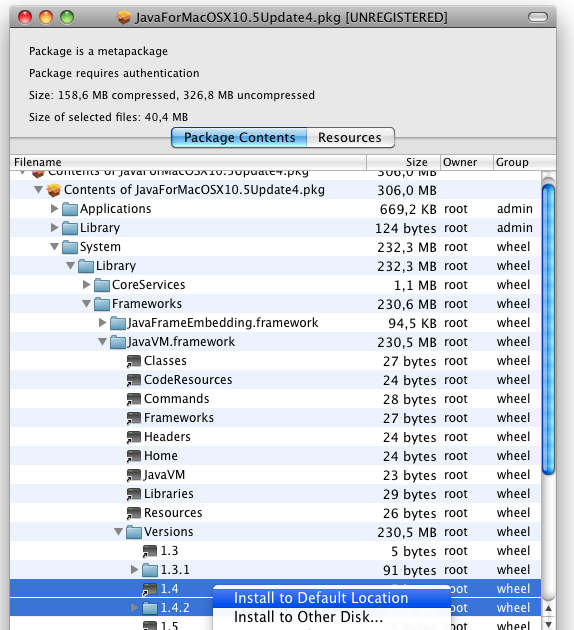The height and width of the screenshot is (630, 574).
Task: Click the Home symlink icon
Action: 134,456
